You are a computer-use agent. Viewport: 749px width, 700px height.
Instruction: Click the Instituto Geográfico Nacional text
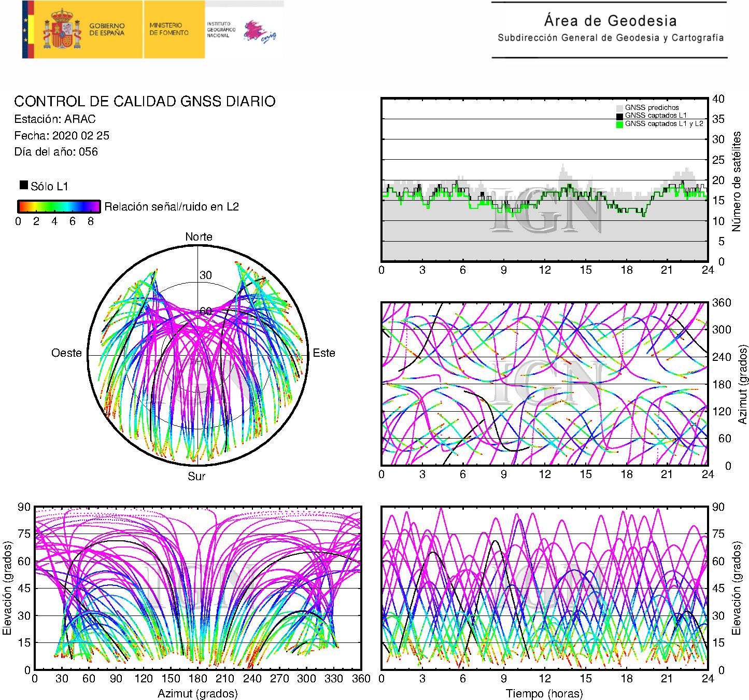click(221, 30)
